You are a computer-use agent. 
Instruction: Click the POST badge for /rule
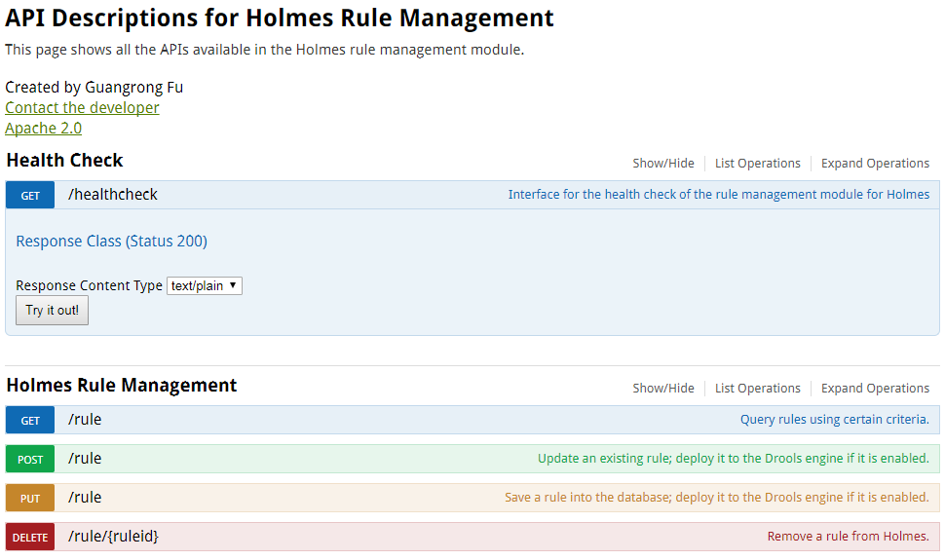pyautogui.click(x=30, y=460)
